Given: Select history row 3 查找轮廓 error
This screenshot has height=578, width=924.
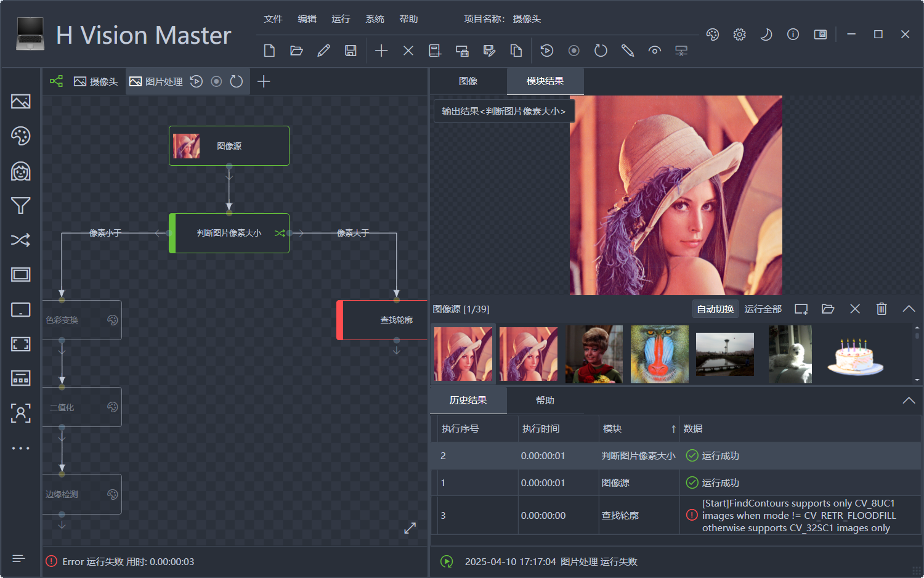Looking at the screenshot, I should tap(676, 516).
